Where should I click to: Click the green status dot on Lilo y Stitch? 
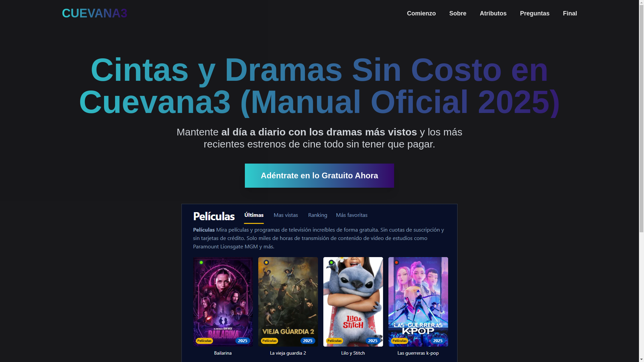tap(331, 262)
